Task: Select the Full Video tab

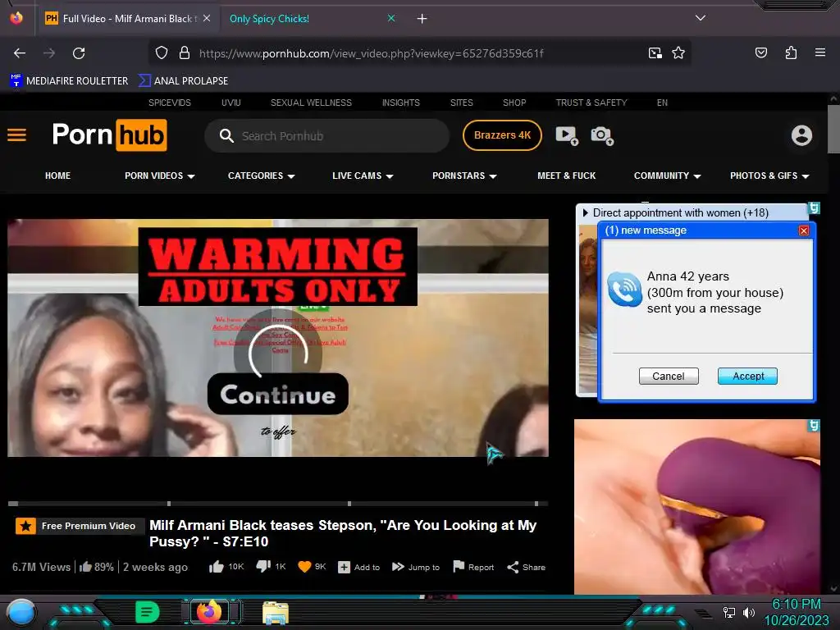Action: [x=127, y=19]
